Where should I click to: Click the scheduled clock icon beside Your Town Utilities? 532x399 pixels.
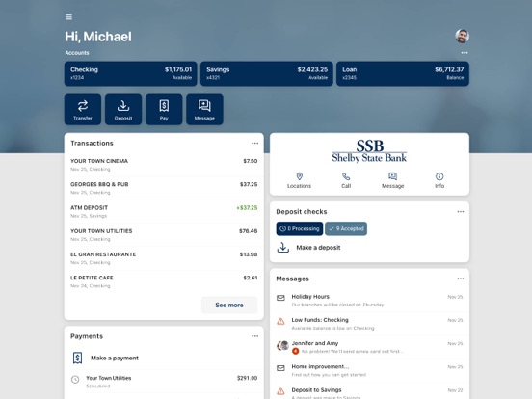coord(75,380)
